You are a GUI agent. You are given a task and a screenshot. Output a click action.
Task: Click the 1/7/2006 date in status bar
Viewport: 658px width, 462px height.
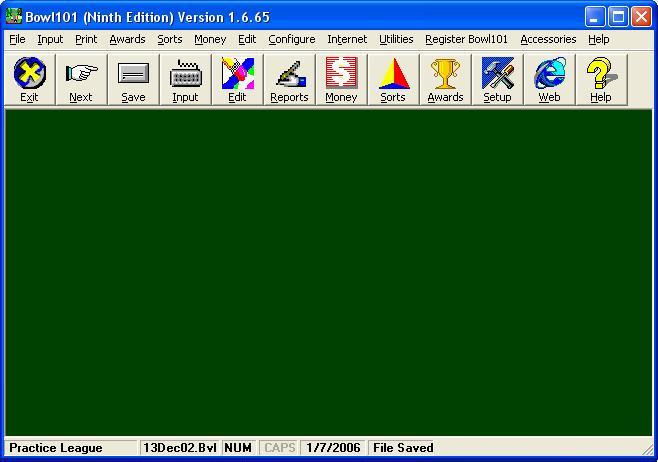click(x=333, y=448)
